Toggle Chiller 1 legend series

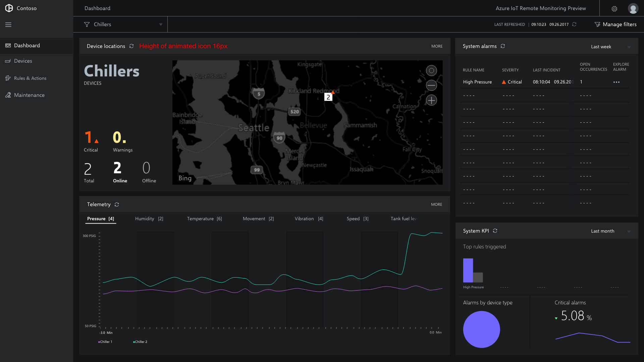pyautogui.click(x=105, y=342)
